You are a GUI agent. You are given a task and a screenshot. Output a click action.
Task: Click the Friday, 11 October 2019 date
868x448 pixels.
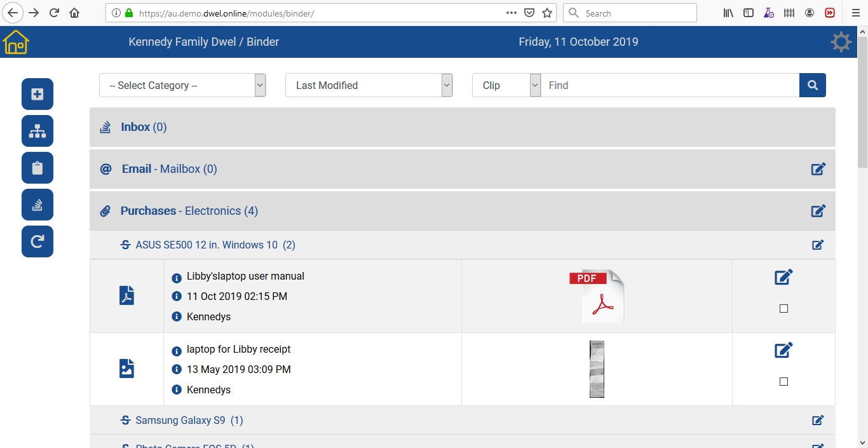point(578,42)
